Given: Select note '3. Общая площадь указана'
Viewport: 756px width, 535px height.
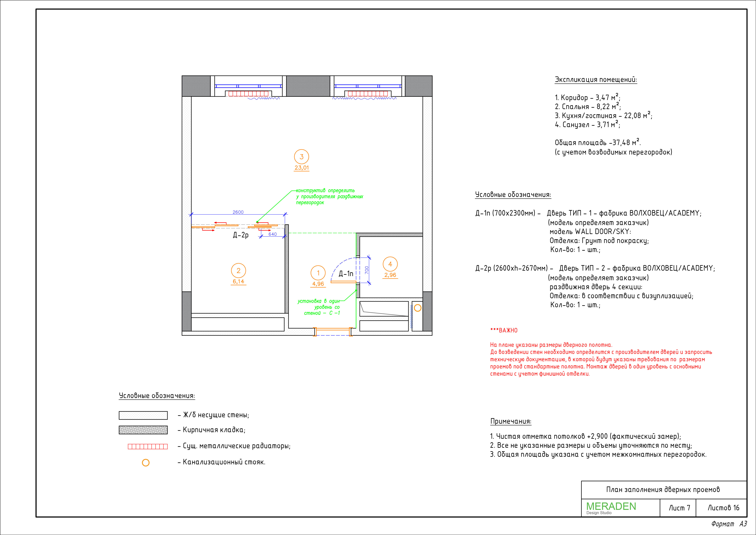Looking at the screenshot, I should (x=598, y=454).
